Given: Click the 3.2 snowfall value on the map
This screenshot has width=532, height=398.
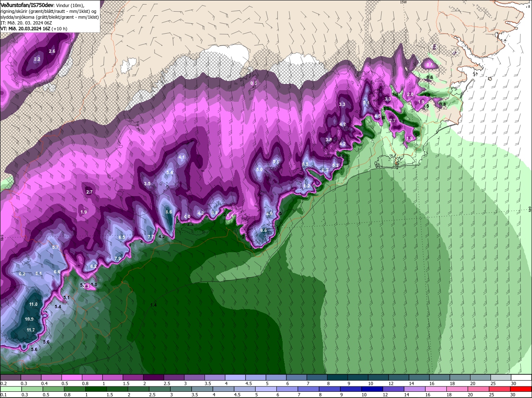Looking at the screenshot, I should (37, 59).
